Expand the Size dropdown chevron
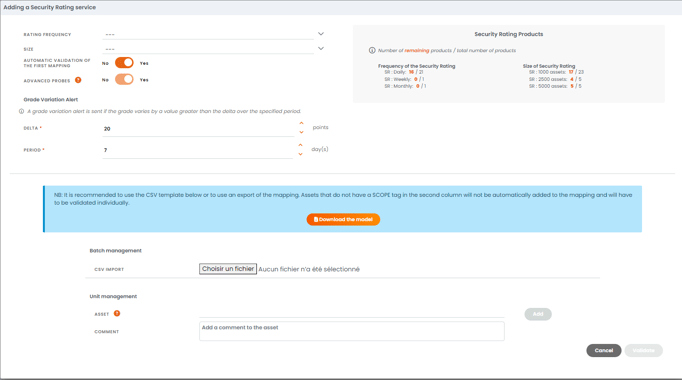The width and height of the screenshot is (682, 380). point(321,49)
